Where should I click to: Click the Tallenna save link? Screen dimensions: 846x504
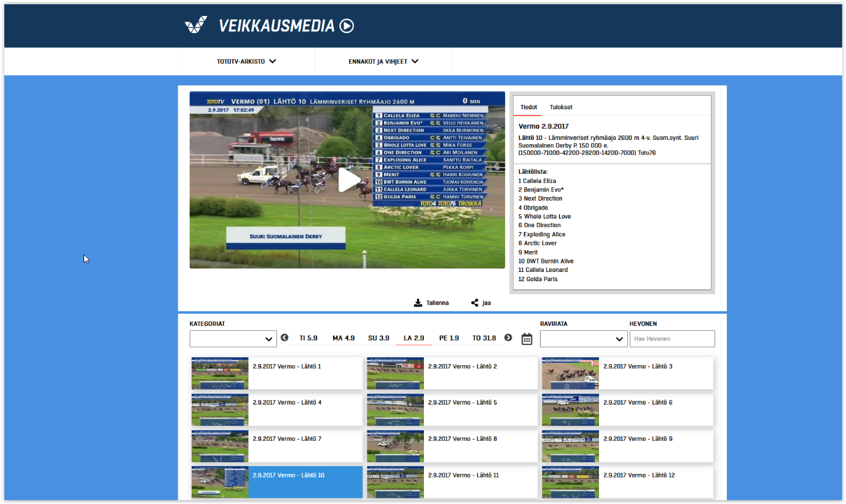click(437, 303)
